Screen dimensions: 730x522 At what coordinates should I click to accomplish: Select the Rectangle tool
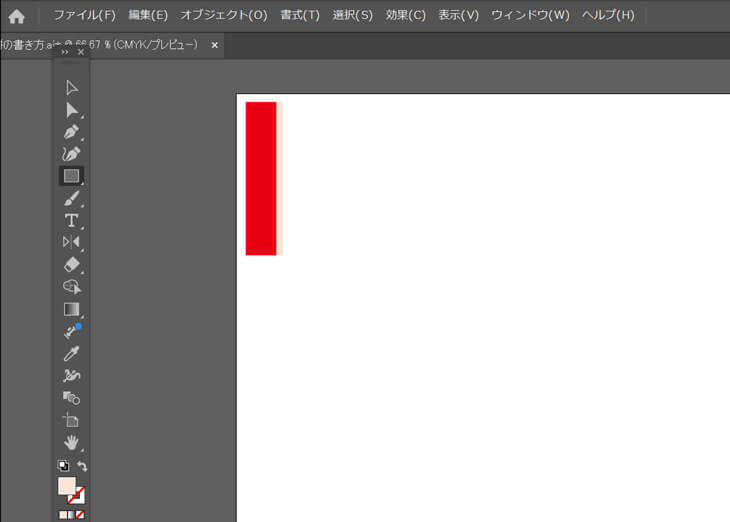(71, 176)
